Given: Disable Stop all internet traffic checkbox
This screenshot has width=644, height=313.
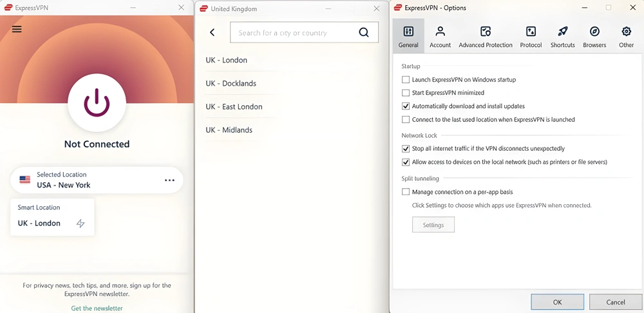Looking at the screenshot, I should tap(406, 149).
